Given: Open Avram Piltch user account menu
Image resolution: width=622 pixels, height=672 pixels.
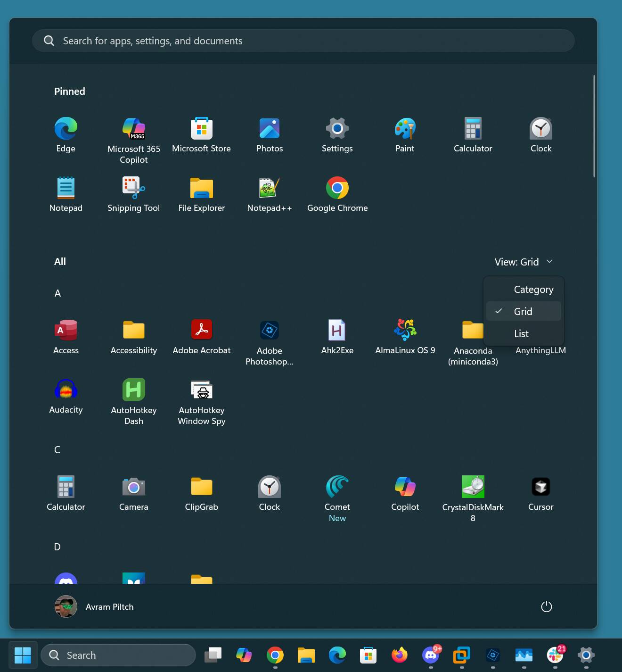Looking at the screenshot, I should tap(94, 606).
